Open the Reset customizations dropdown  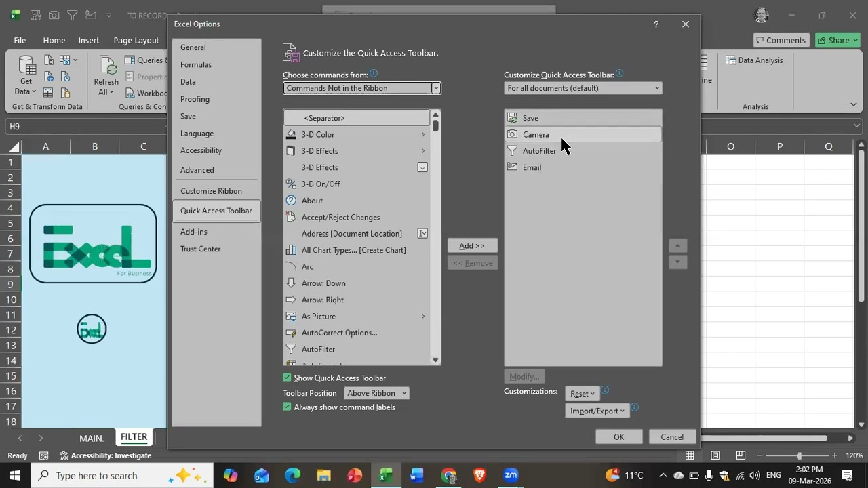point(583,394)
